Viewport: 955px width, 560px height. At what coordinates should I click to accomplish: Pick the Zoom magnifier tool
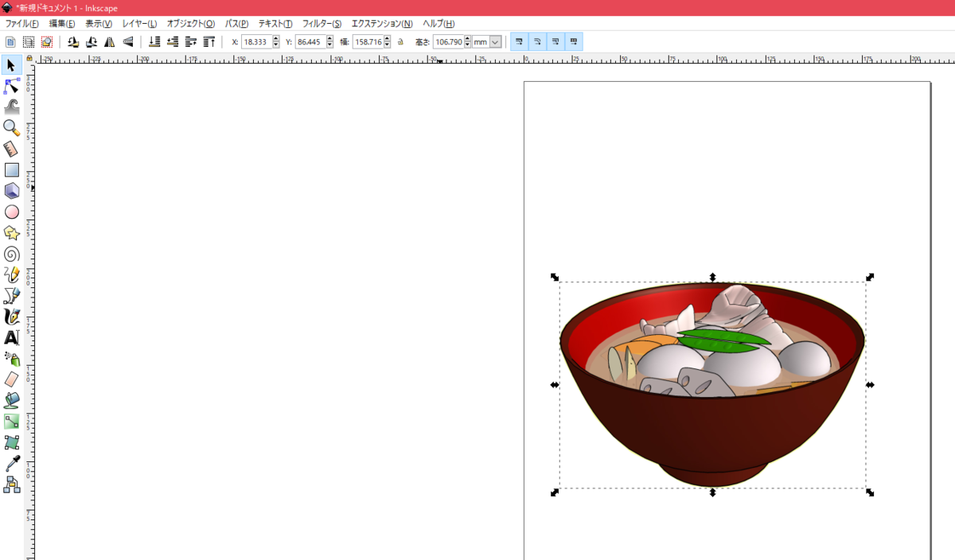[11, 127]
